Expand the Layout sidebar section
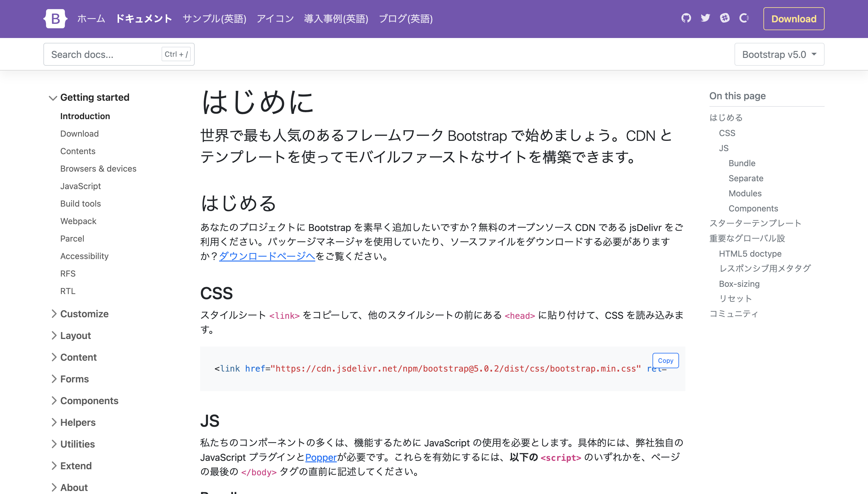The image size is (868, 494). (x=71, y=336)
